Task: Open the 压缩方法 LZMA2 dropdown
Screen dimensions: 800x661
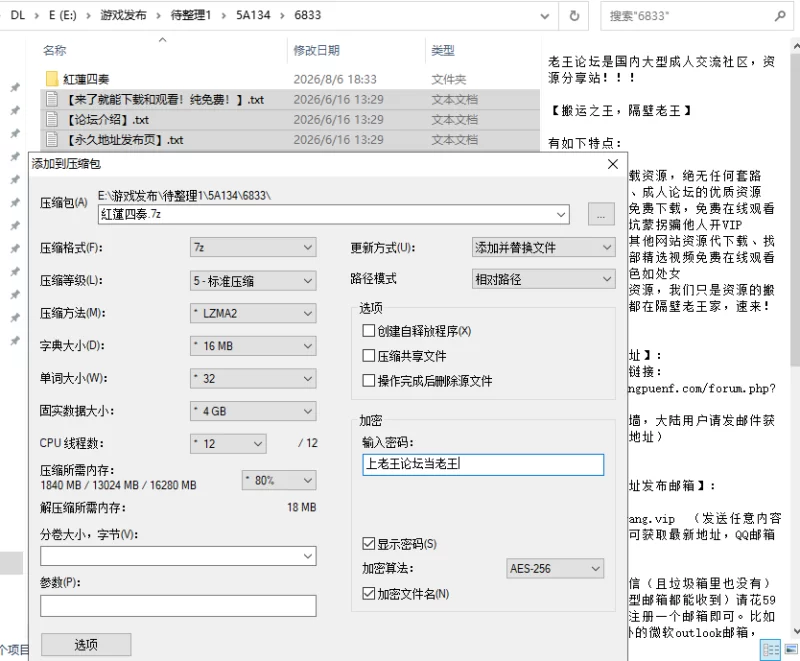Action: 253,313
